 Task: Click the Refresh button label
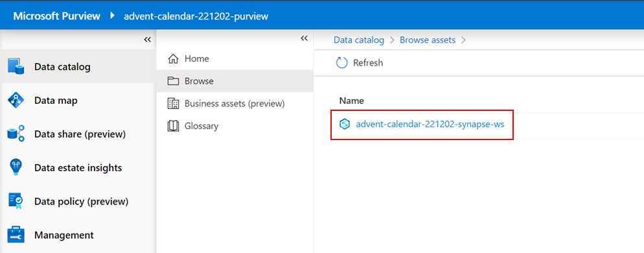coord(368,63)
